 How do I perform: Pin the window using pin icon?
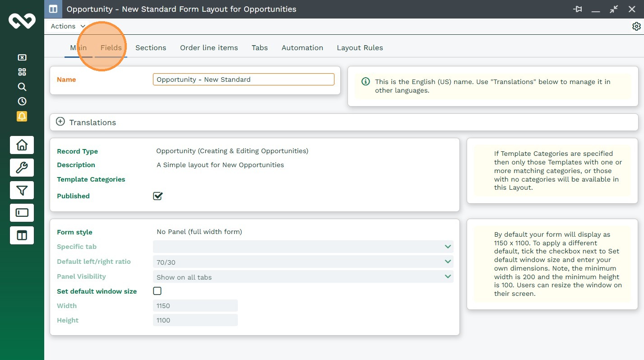click(577, 9)
